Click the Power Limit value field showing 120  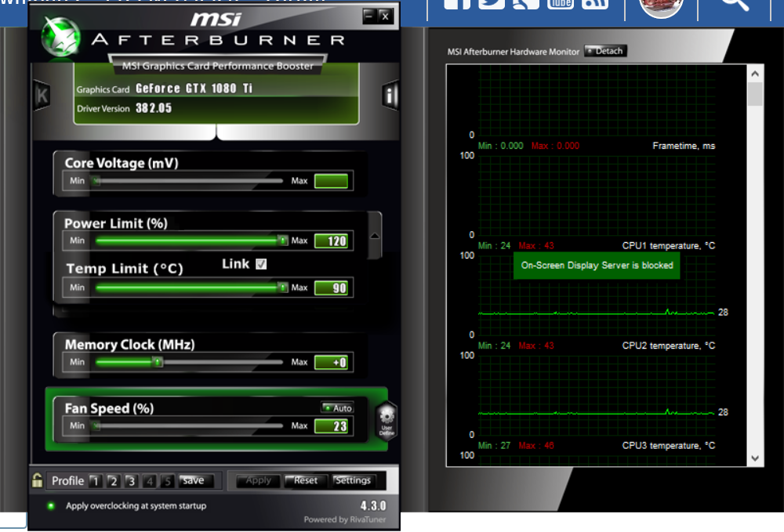[331, 241]
